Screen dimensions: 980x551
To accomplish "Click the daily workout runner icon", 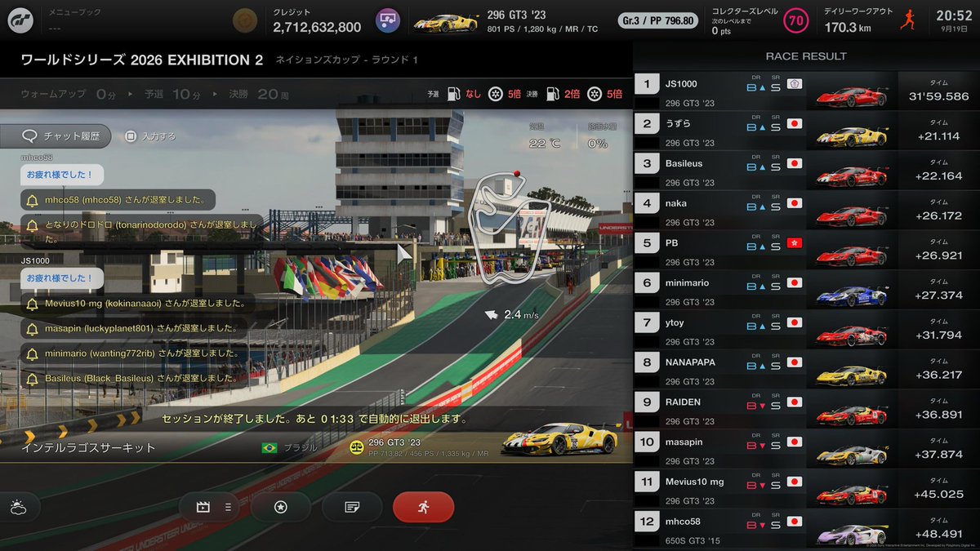I will [x=907, y=20].
